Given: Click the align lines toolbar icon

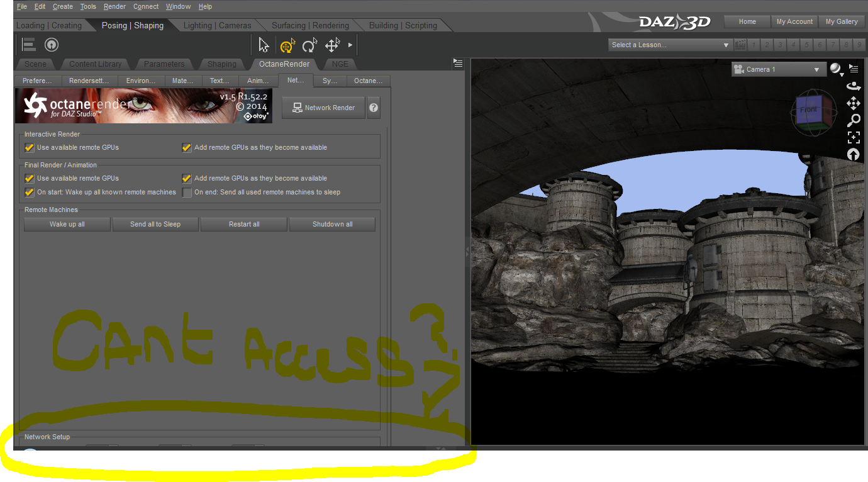Looking at the screenshot, I should (28, 45).
